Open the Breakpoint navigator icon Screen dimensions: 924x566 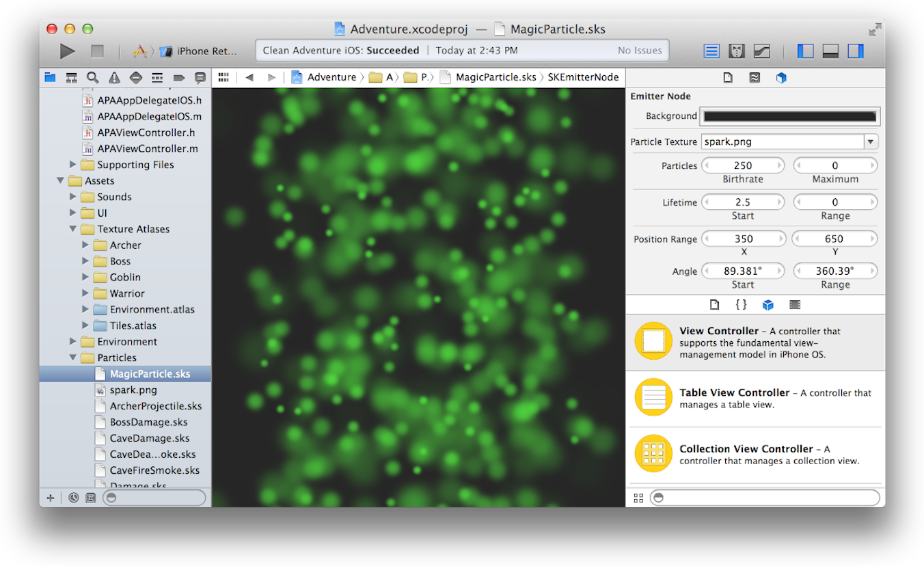point(179,77)
